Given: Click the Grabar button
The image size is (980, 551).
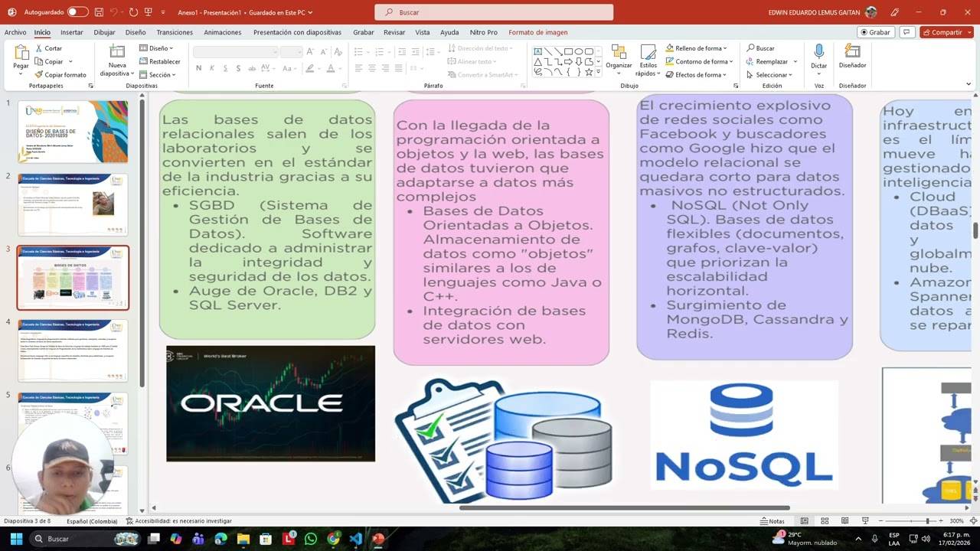Looking at the screenshot, I should coord(875,32).
